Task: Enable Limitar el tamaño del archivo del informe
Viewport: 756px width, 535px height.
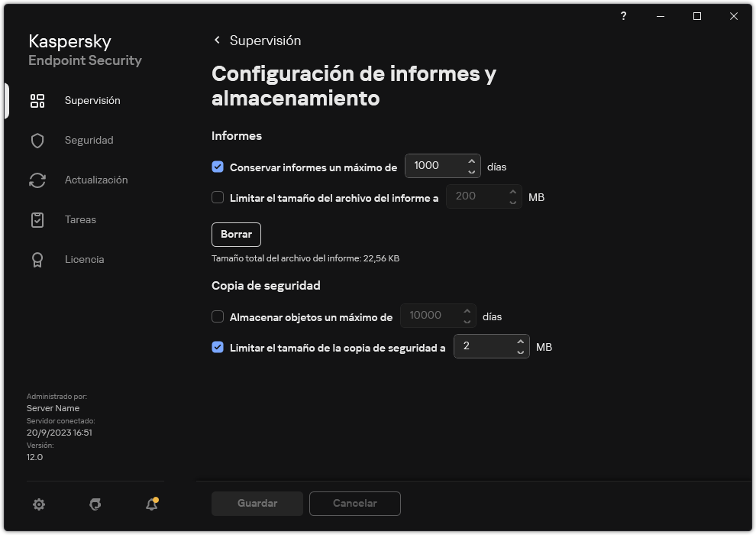Action: pyautogui.click(x=217, y=197)
